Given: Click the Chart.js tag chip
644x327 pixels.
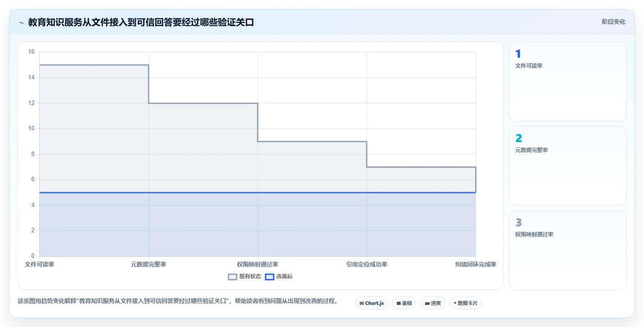Looking at the screenshot, I should point(372,303).
